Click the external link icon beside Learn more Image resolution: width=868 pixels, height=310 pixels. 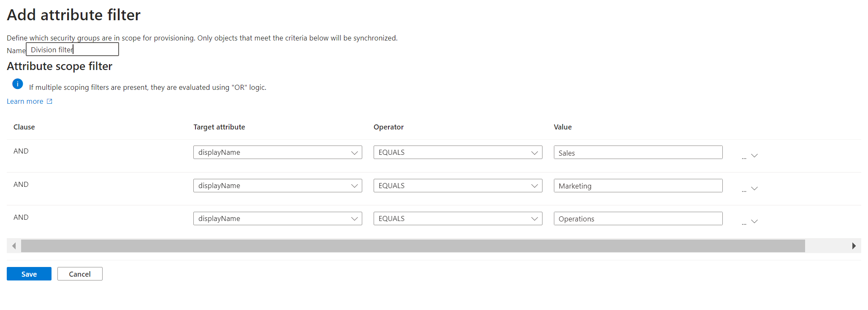click(49, 101)
